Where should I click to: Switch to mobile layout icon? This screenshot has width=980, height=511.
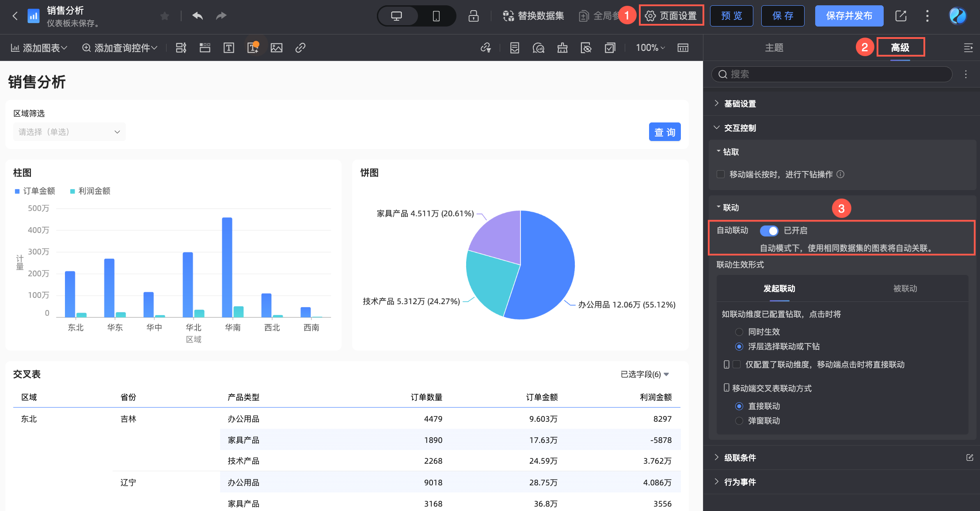(x=436, y=16)
